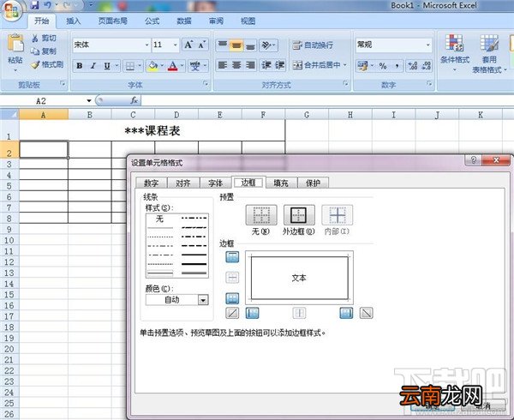
Task: Copy selection with 复制
Action: point(44,51)
